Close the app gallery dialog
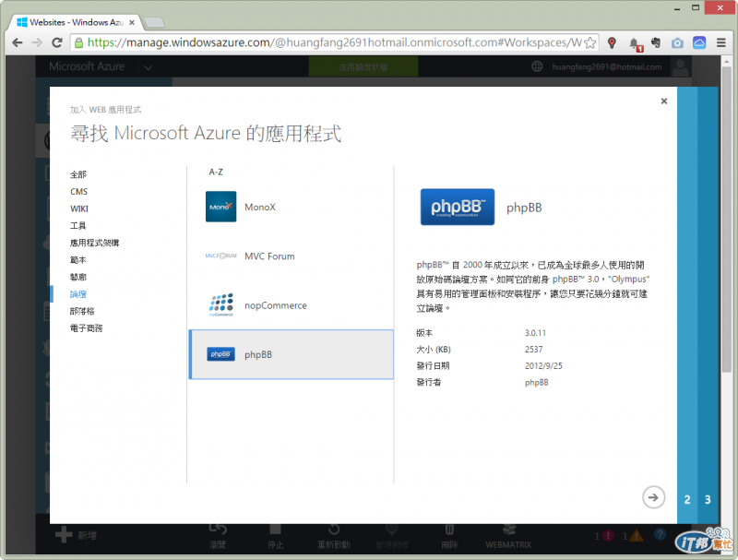 coord(664,101)
